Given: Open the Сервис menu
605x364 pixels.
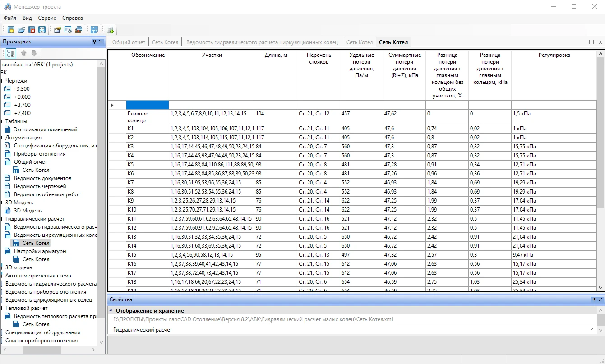Looking at the screenshot, I should 47,18.
